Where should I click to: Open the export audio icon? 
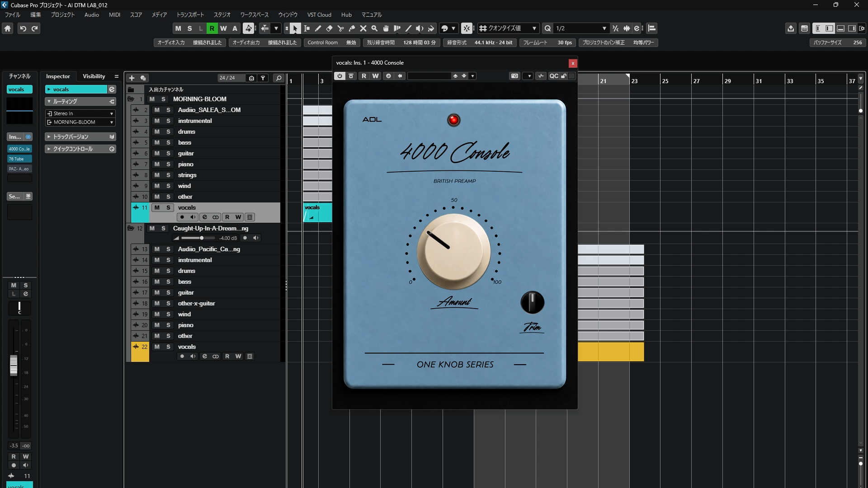coord(790,28)
